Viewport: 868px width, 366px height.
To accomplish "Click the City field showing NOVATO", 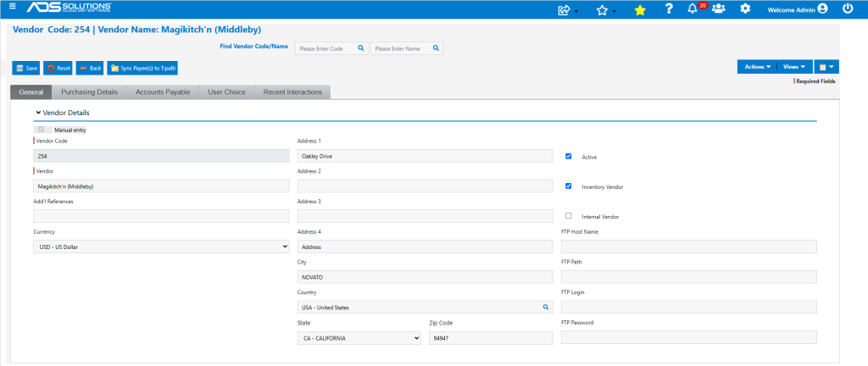I will click(x=426, y=277).
